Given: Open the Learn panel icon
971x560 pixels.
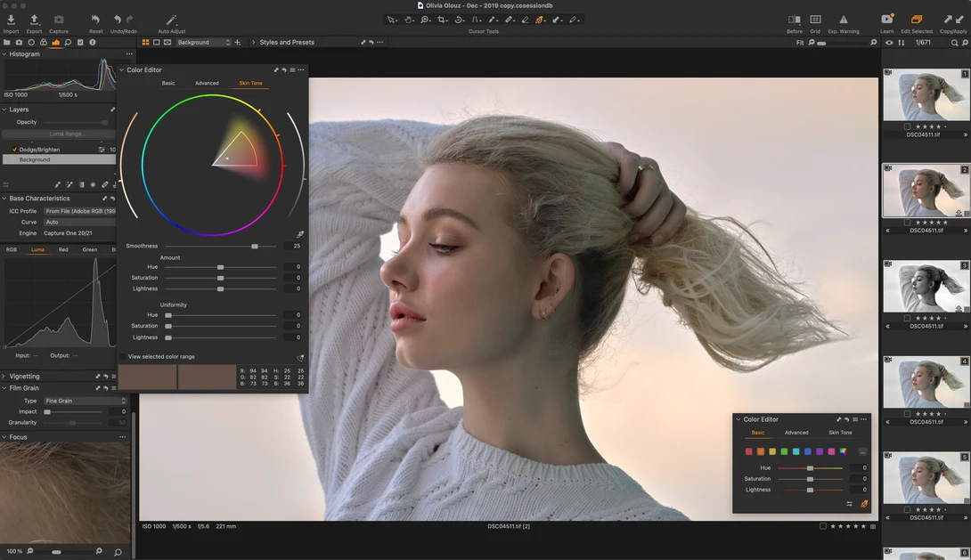Looking at the screenshot, I should click(x=886, y=20).
